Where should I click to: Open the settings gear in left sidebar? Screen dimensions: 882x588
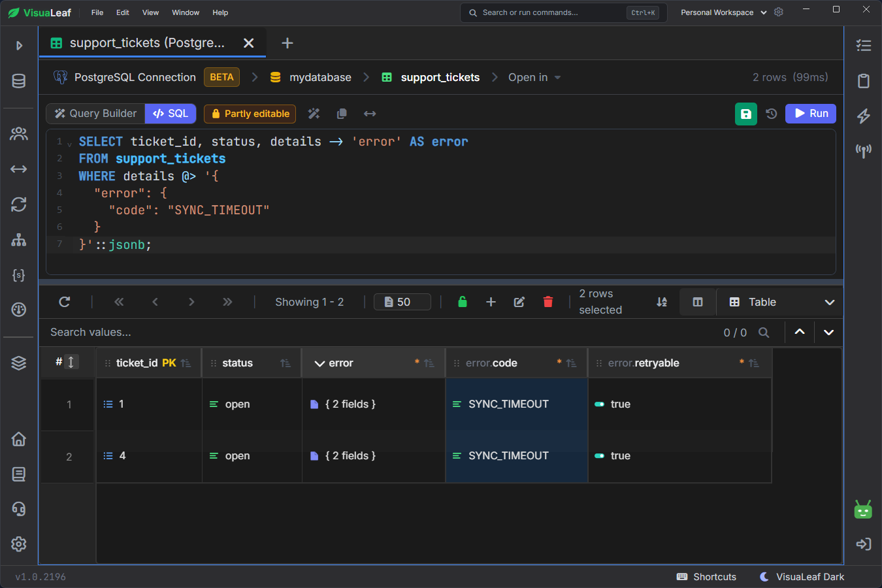[19, 544]
